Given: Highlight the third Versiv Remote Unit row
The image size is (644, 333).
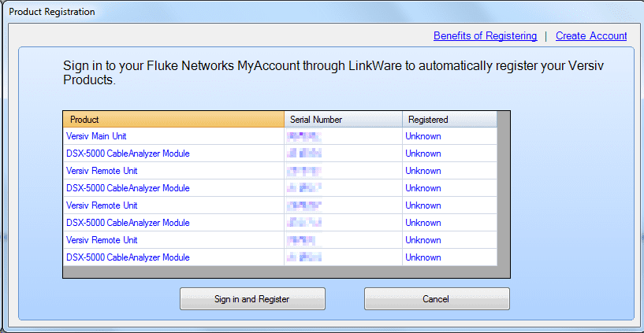Looking at the screenshot, I should pos(102,240).
